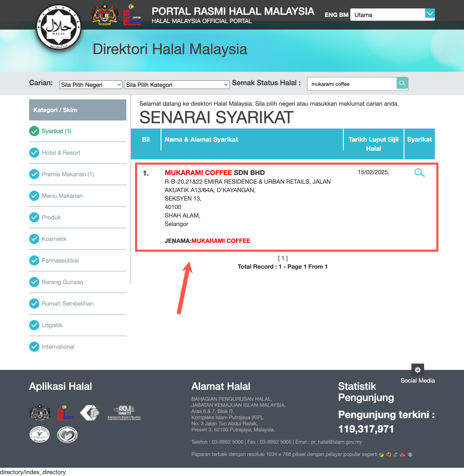This screenshot has width=464, height=476.
Task: Open the Sila Pilih Negeri dropdown
Action: [x=91, y=85]
